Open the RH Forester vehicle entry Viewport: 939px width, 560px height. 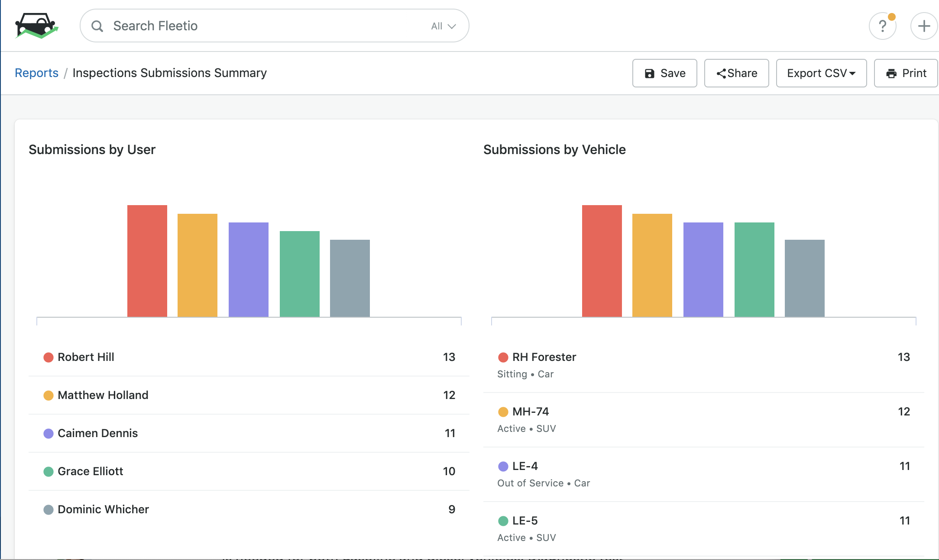544,357
